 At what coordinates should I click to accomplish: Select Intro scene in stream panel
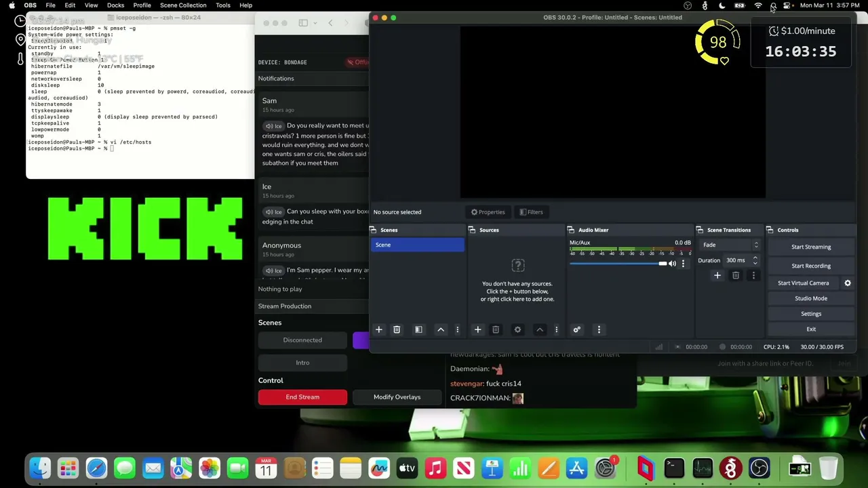coord(302,363)
